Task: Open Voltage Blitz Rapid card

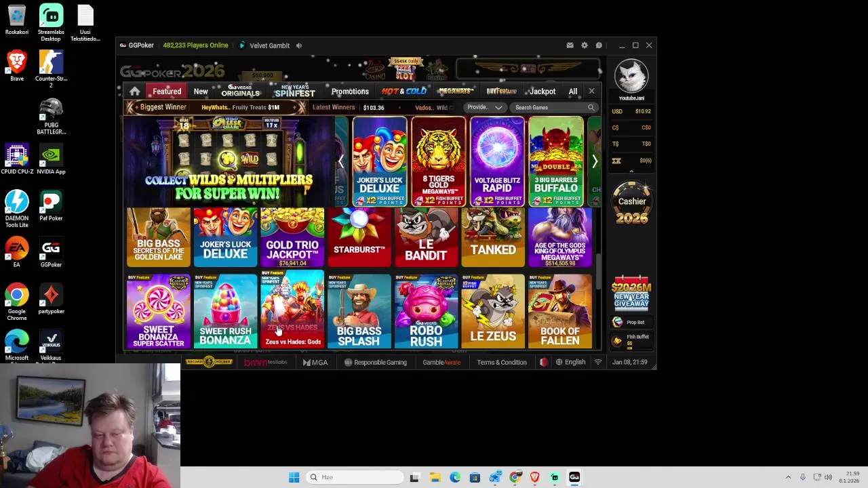Action: pos(497,161)
